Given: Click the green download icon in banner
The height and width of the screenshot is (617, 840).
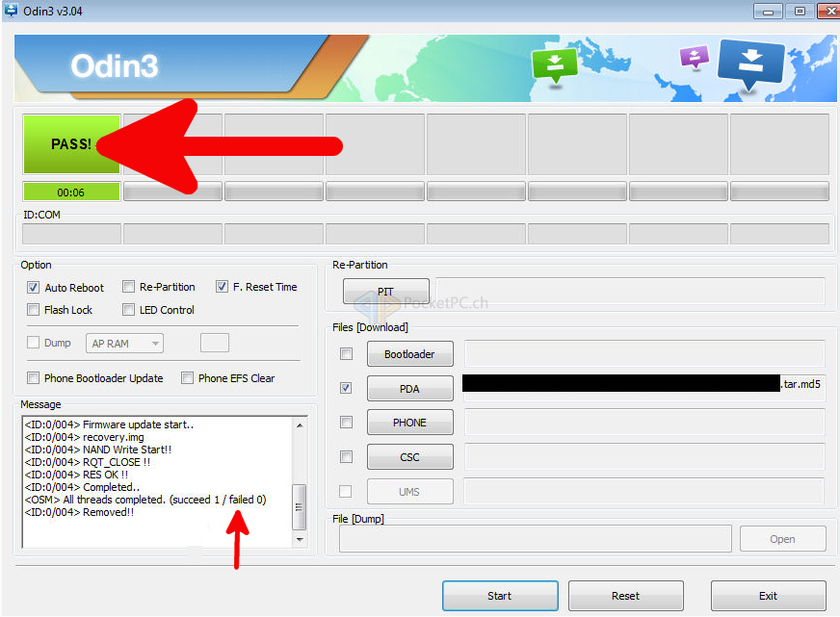Looking at the screenshot, I should [x=555, y=64].
